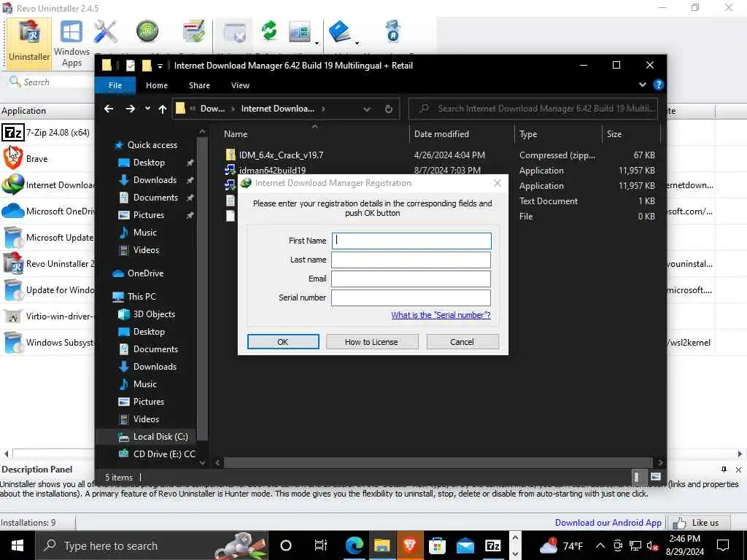Go forward in File Explorer
The width and height of the screenshot is (747, 560).
(x=130, y=109)
